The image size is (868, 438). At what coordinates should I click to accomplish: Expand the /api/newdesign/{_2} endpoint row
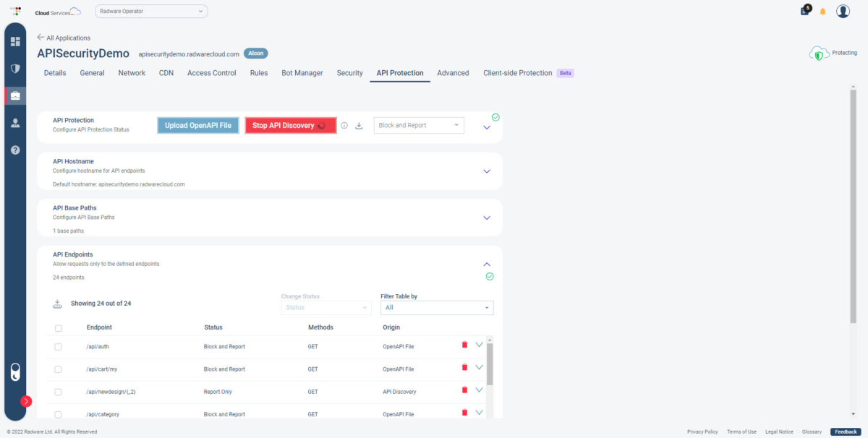tap(479, 390)
